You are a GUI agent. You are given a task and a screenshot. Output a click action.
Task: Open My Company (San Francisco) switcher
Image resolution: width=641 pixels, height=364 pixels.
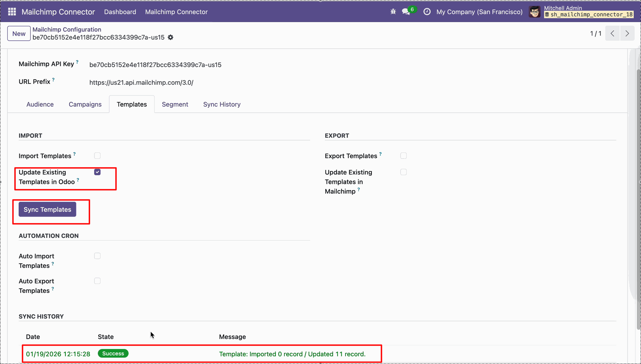[479, 12]
